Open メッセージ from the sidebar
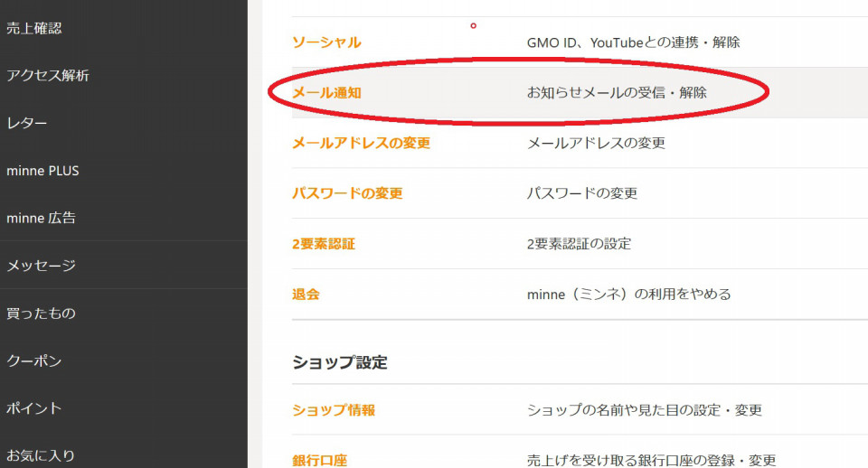Viewport: 868px width, 468px height. 41,266
